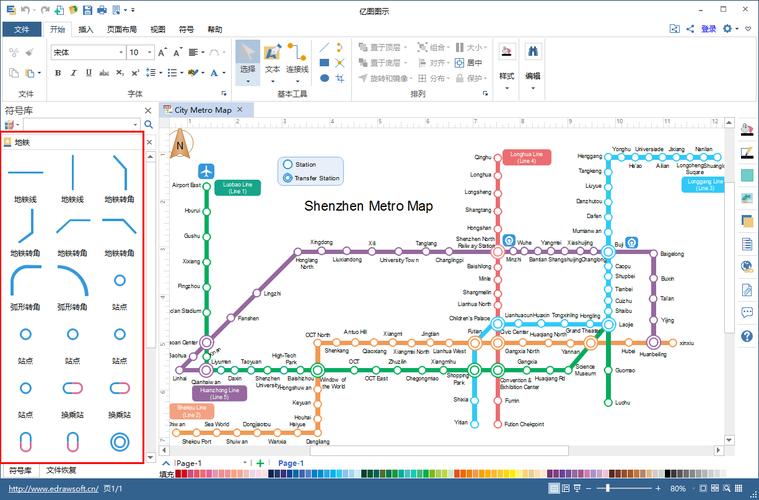Select the 文本 text tool

(273, 62)
